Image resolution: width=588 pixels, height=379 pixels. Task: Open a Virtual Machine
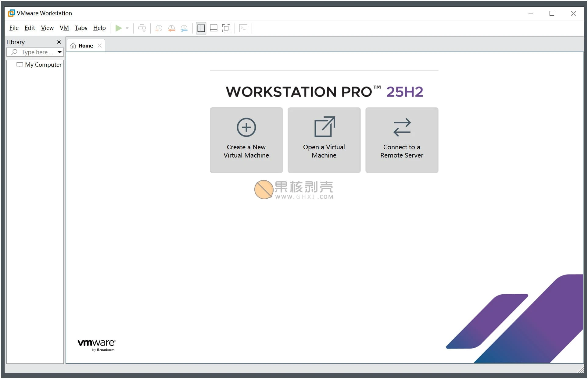pyautogui.click(x=324, y=140)
